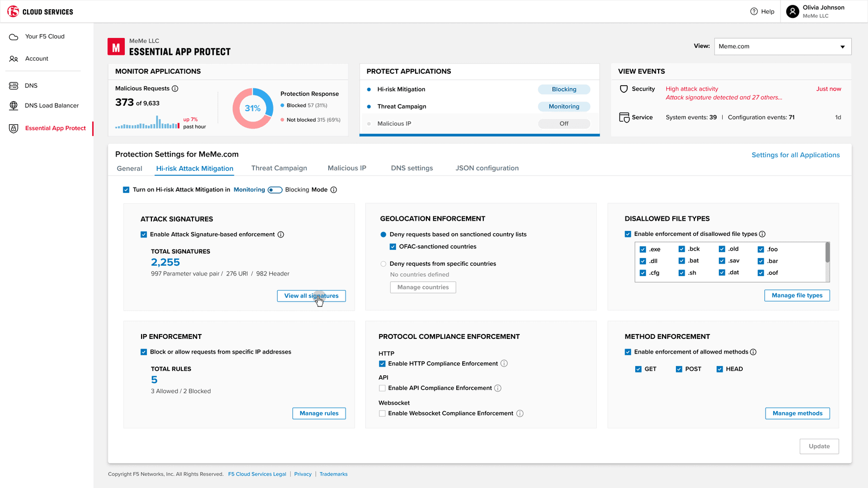Open the JSON configuration tab
868x488 pixels.
coord(487,168)
